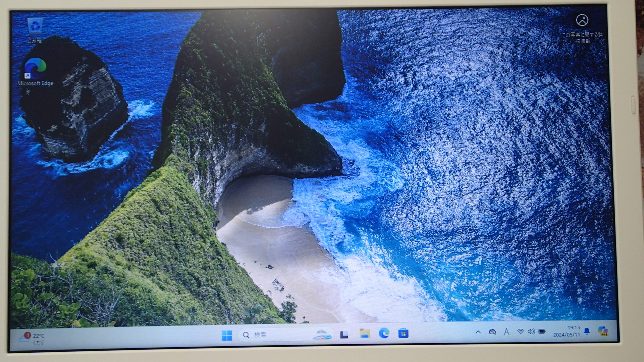Screen dimensions: 644x362
Task: Open weather widget showing 22°C
Action: (x=33, y=339)
